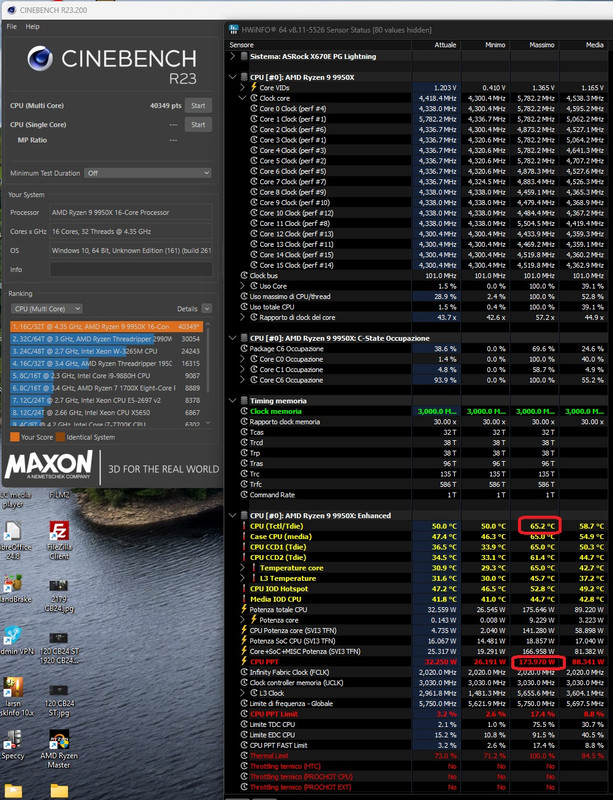Open the Minimum Test Duration dropdown
The image size is (613, 800).
(148, 173)
